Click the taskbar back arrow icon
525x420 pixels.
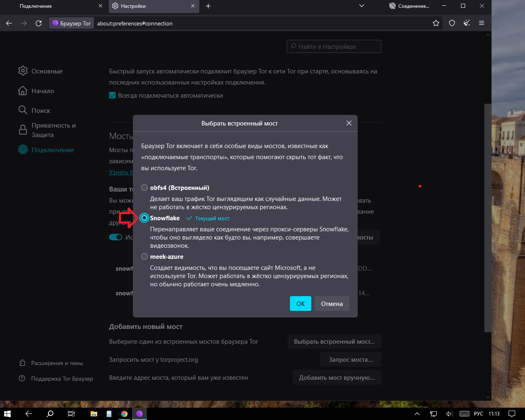click(x=29, y=414)
